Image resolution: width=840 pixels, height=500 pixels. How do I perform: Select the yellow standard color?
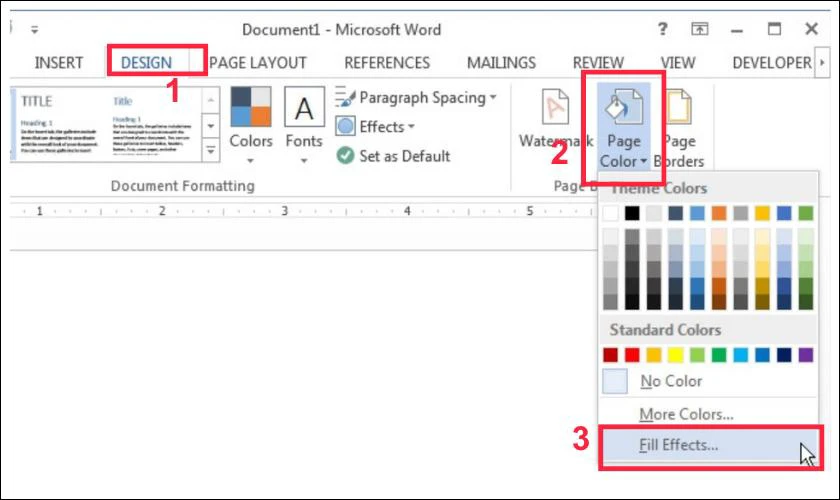click(x=676, y=355)
